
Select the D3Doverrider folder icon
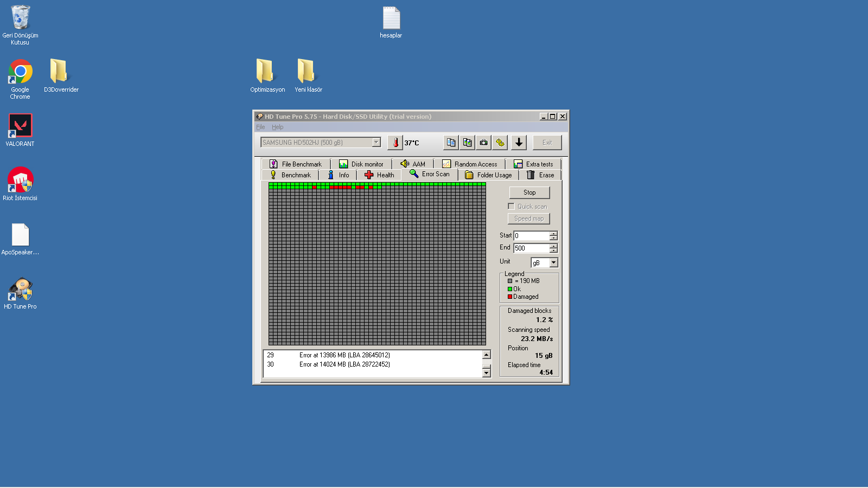[x=61, y=76]
